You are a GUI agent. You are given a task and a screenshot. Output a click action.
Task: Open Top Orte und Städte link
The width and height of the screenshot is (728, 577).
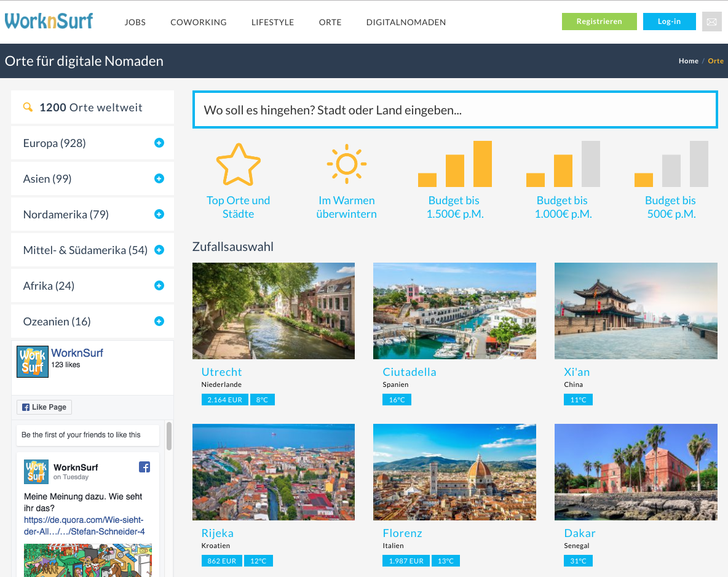coord(238,207)
